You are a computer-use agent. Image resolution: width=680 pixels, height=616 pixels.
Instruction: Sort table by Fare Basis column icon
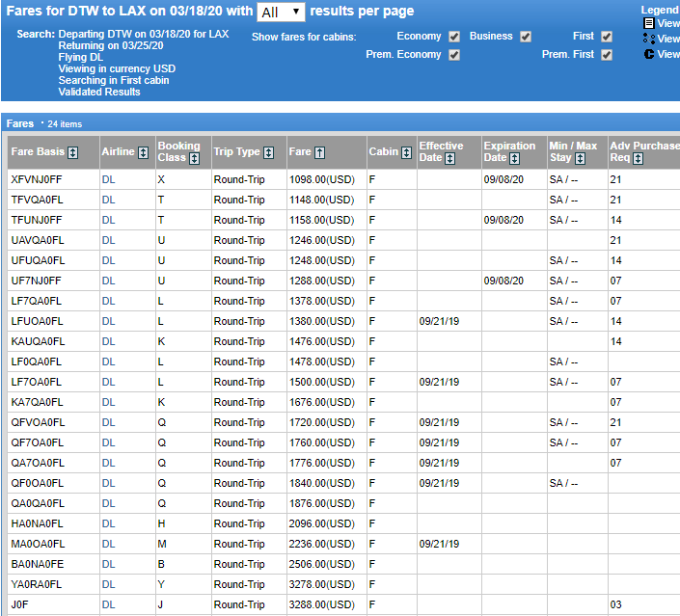point(73,152)
